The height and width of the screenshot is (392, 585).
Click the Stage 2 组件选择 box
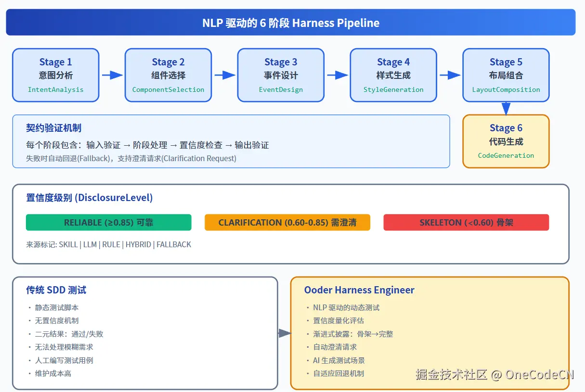[168, 75]
